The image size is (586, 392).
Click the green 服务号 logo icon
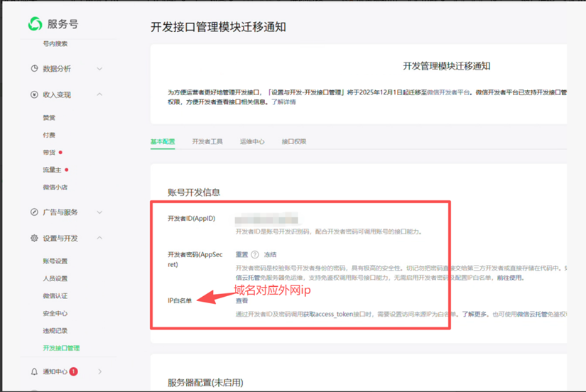tap(35, 24)
